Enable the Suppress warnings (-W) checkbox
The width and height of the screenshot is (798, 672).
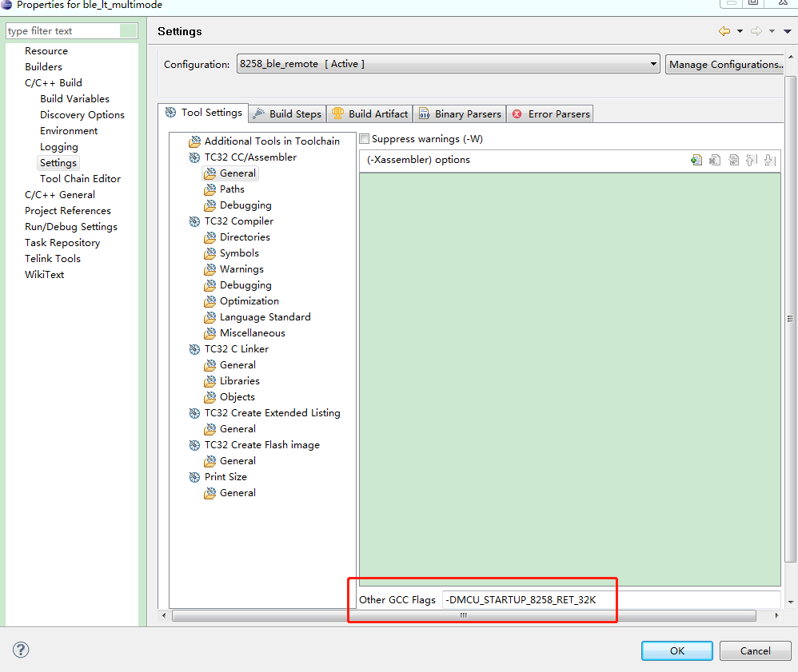click(x=365, y=138)
